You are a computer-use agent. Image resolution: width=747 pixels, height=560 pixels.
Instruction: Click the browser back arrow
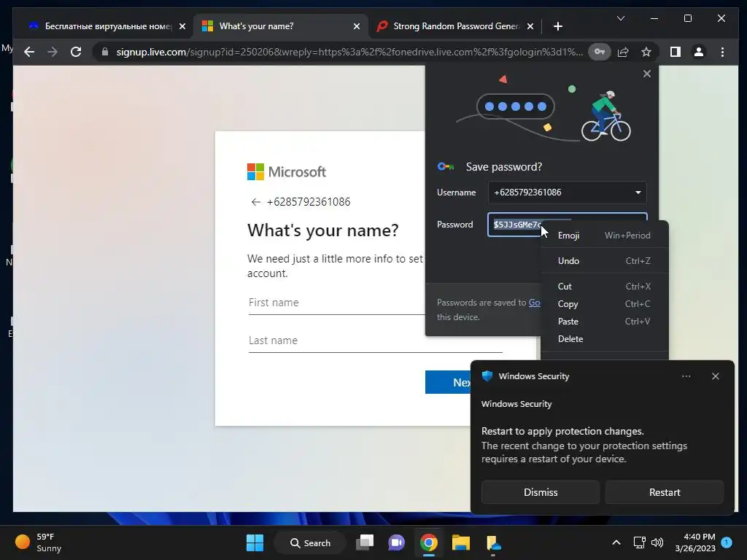(x=29, y=52)
